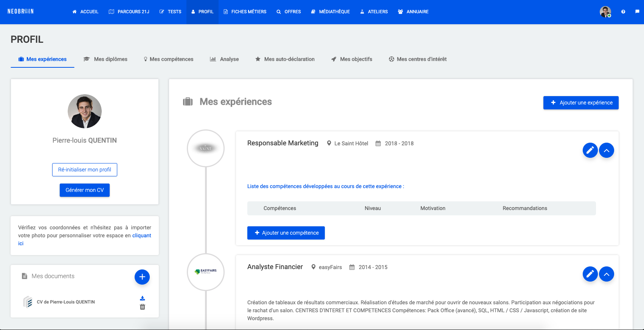This screenshot has width=644, height=330.
Task: Edit the Responsable Marketing experience
Action: [590, 150]
